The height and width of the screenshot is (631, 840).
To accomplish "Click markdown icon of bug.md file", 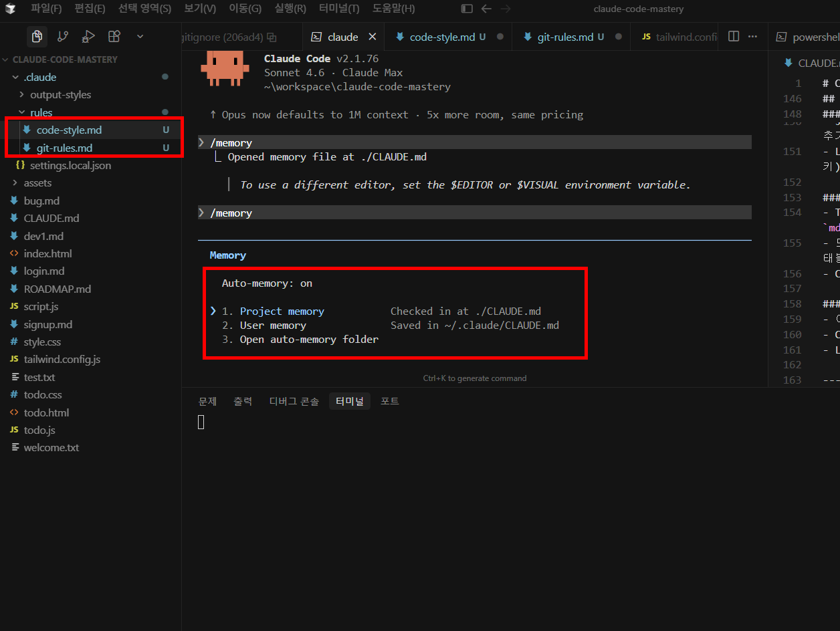I will pos(13,201).
